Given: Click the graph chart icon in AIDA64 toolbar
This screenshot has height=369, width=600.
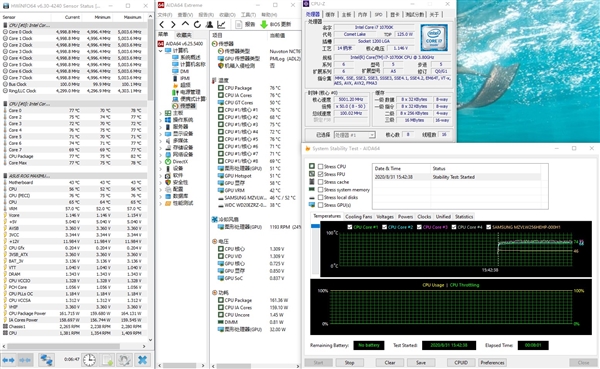Looking at the screenshot, I should pos(221,24).
